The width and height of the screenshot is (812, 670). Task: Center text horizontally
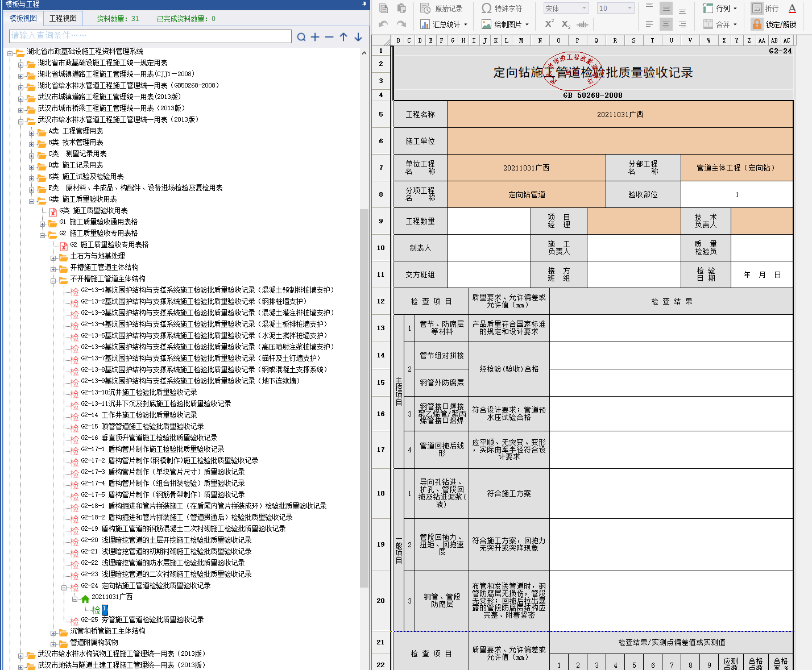point(666,24)
